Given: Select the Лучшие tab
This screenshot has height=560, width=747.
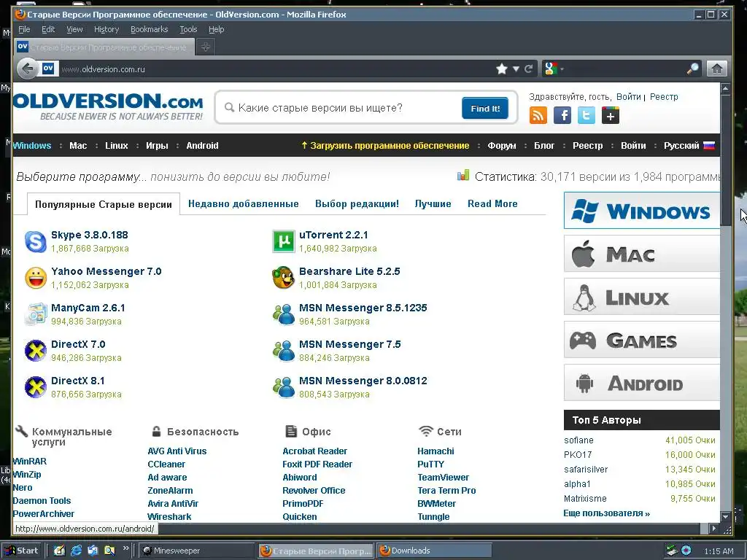Looking at the screenshot, I should [x=433, y=204].
